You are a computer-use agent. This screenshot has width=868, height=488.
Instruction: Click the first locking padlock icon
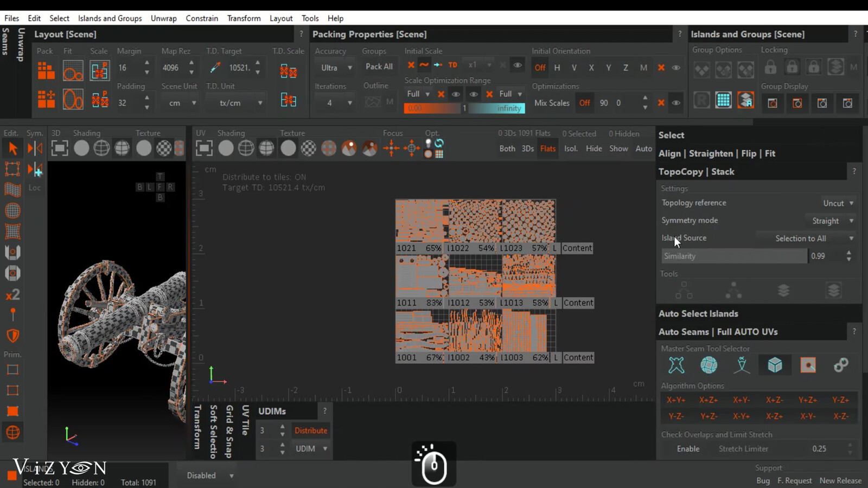[x=770, y=68]
